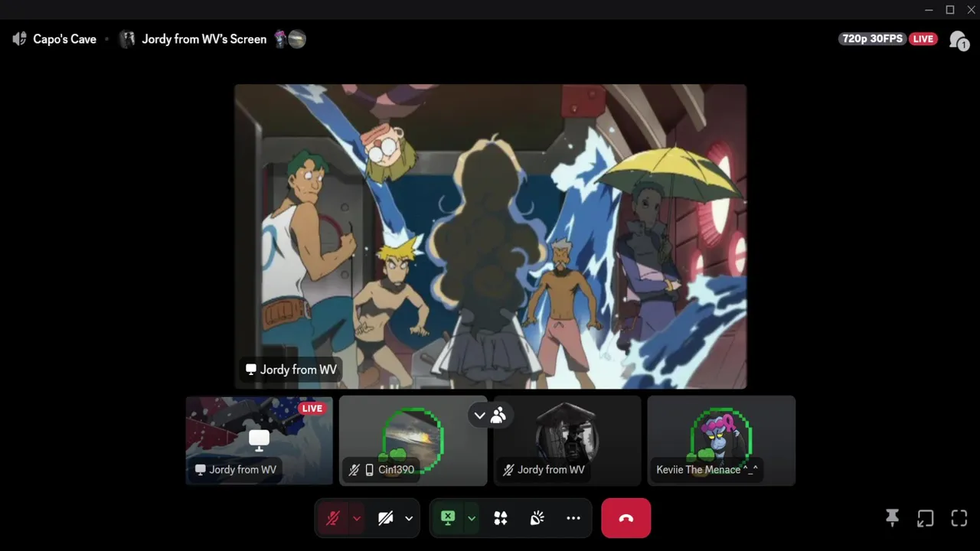Select the muted Jordy from WV user tile
This screenshot has width=980, height=551.
pos(567,441)
